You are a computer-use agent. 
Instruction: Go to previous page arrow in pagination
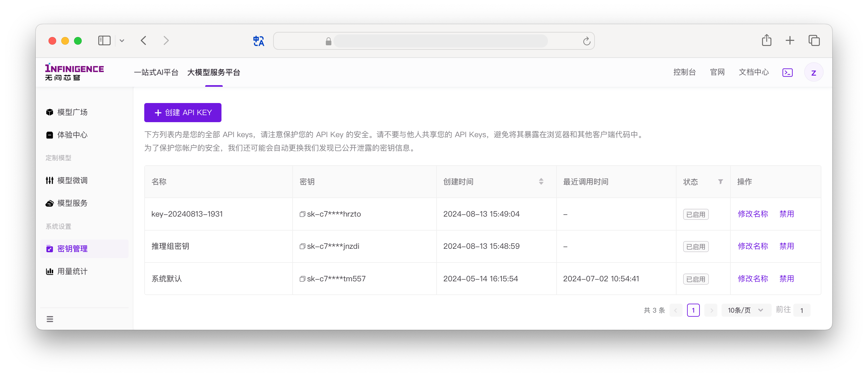pos(676,310)
